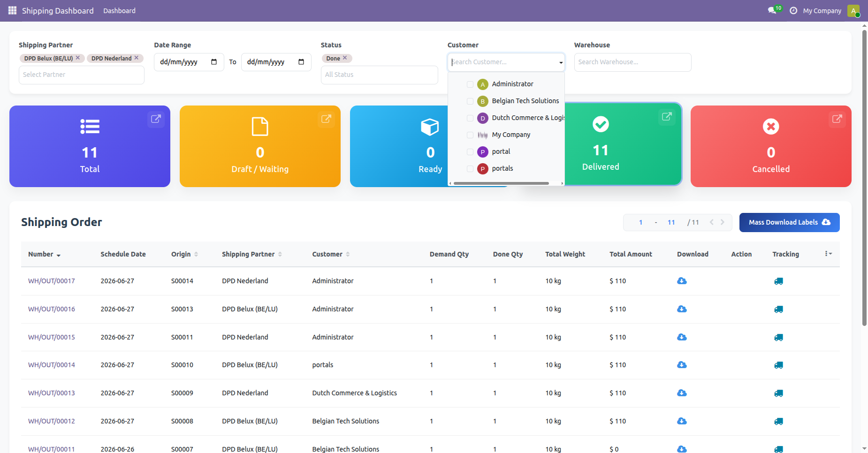Image resolution: width=868 pixels, height=453 pixels.
Task: Open the shipping order WH/OUT/00014 link
Action: click(52, 365)
